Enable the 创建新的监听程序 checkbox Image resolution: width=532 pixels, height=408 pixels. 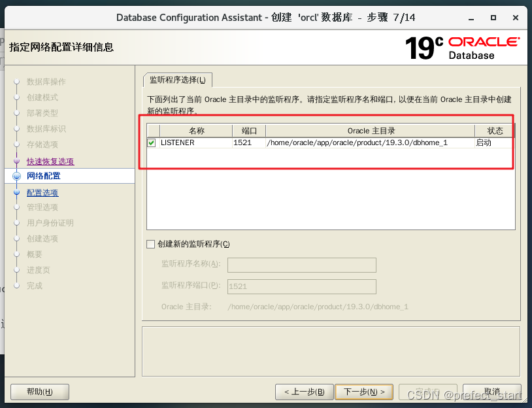150,244
